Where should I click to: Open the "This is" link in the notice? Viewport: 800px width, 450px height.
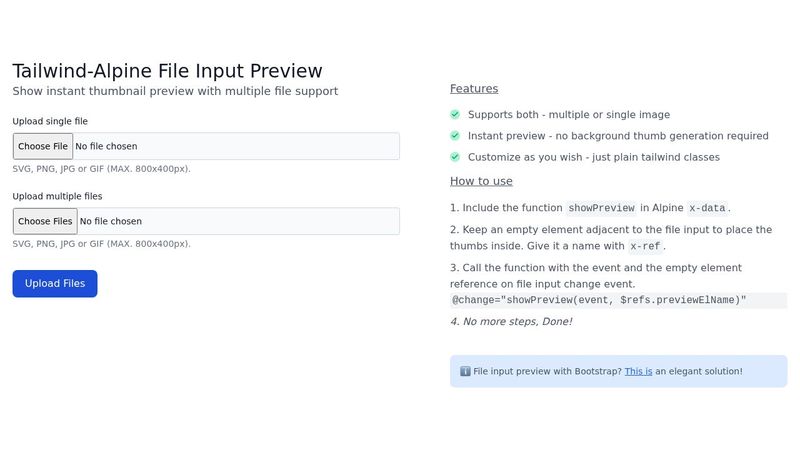pyautogui.click(x=638, y=371)
